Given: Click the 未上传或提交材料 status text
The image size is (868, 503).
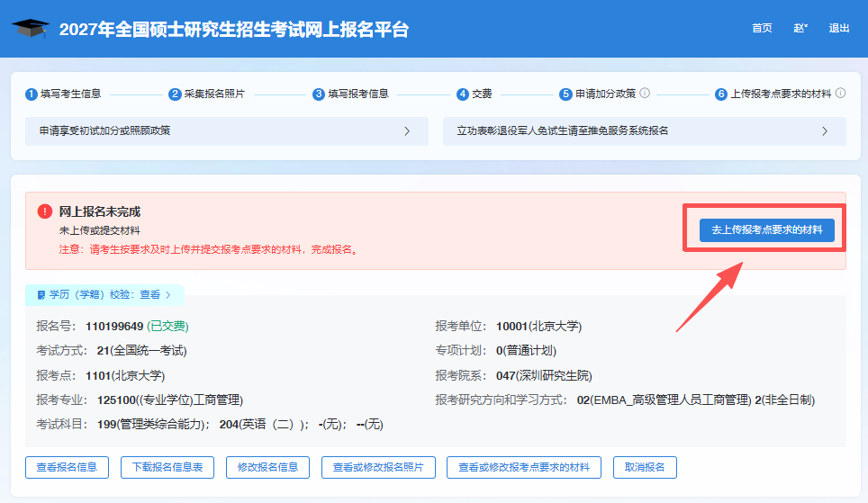Looking at the screenshot, I should point(100,230).
